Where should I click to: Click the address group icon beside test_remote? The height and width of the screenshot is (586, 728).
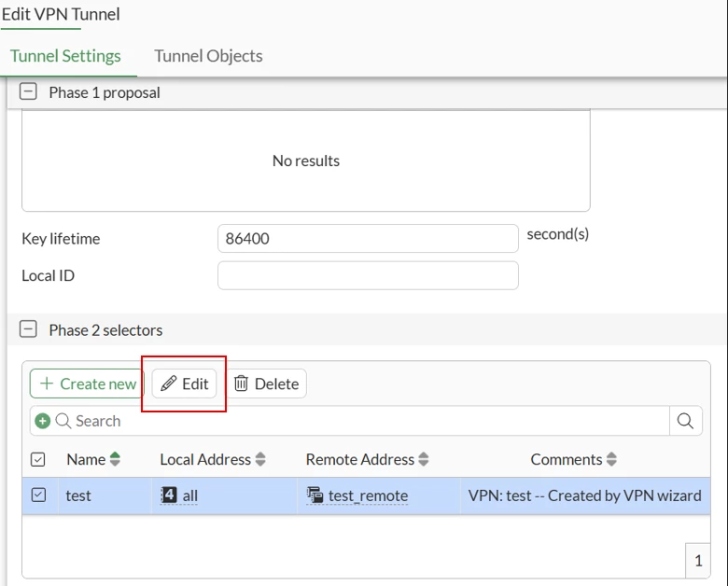[315, 495]
